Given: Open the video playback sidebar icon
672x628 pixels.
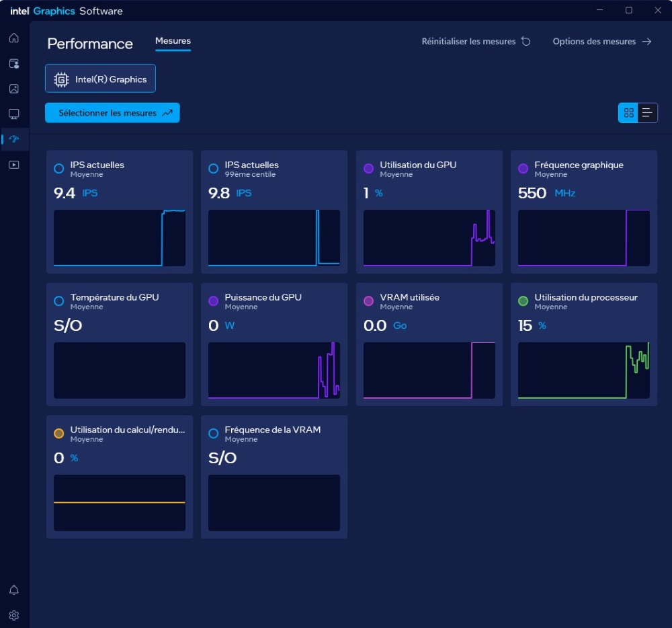Looking at the screenshot, I should (14, 165).
